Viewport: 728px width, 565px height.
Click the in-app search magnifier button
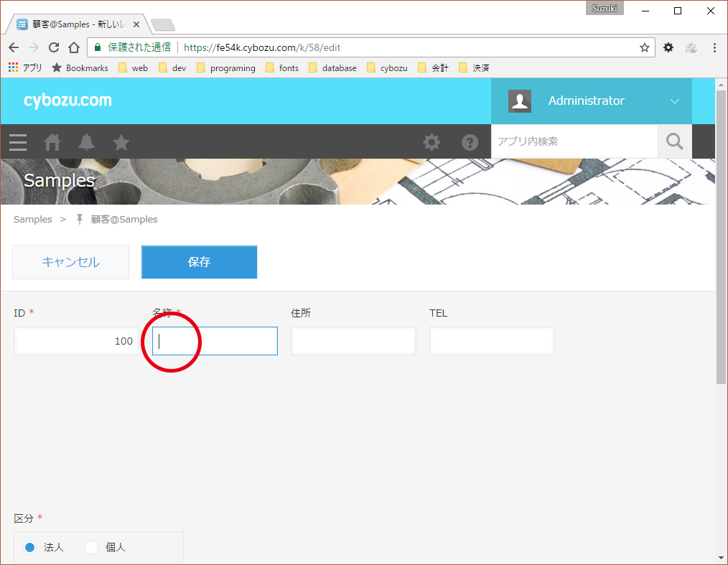point(675,141)
